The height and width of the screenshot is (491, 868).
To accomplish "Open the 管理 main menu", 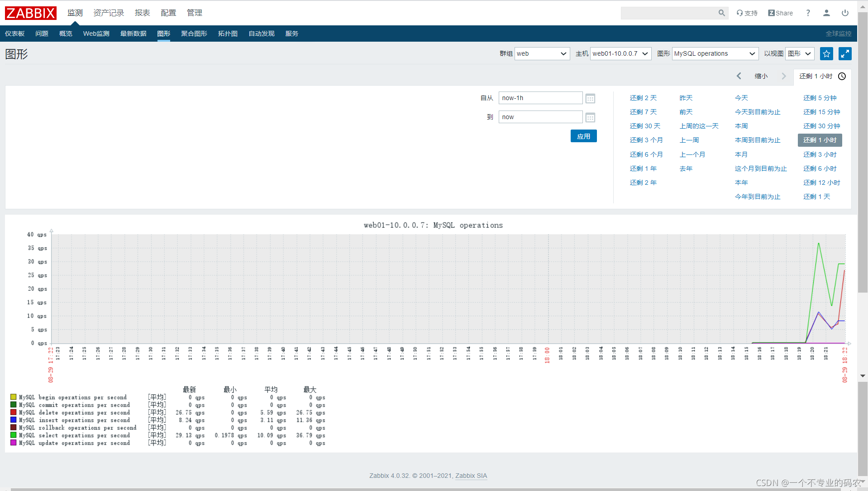I will (x=195, y=13).
